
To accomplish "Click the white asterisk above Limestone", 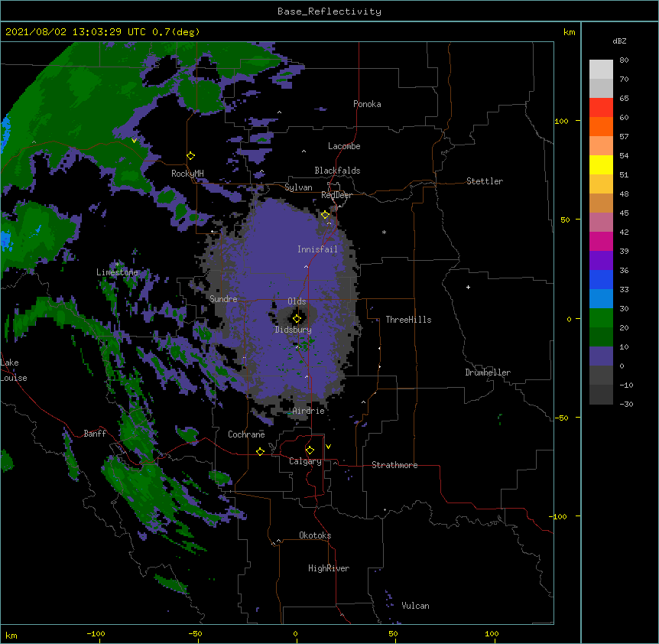I will pyautogui.click(x=117, y=265).
